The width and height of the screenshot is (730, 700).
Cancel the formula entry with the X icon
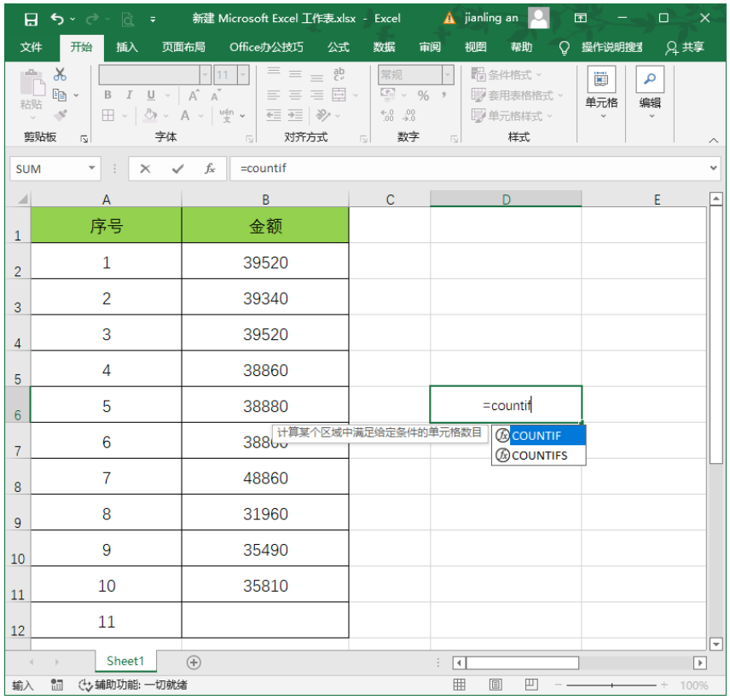coord(145,169)
